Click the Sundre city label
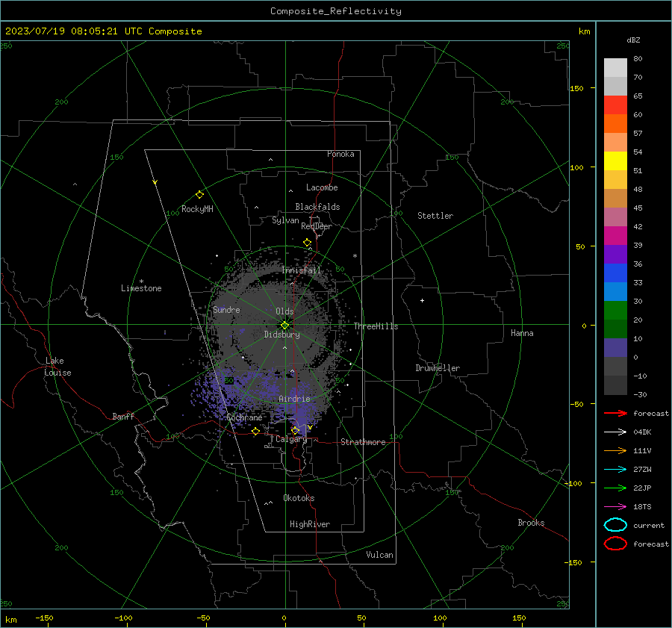 (x=226, y=310)
